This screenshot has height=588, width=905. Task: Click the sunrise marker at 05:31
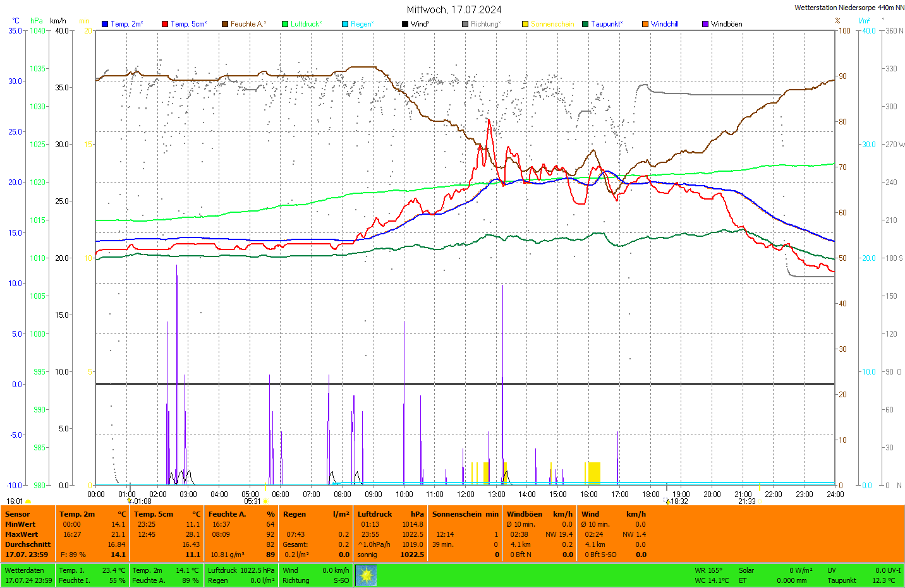pos(265,501)
